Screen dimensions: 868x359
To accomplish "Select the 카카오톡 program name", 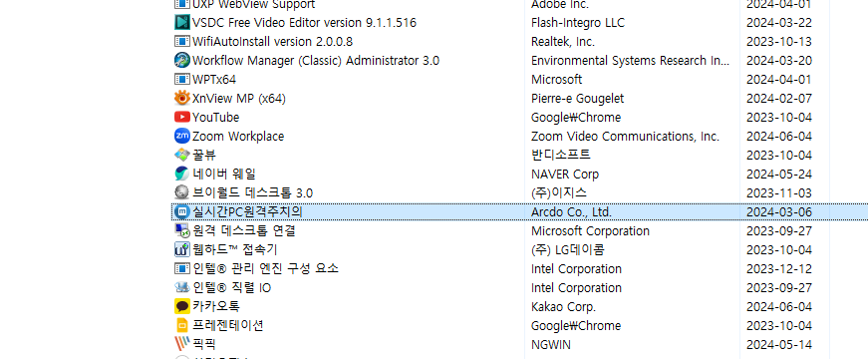I will 216,306.
